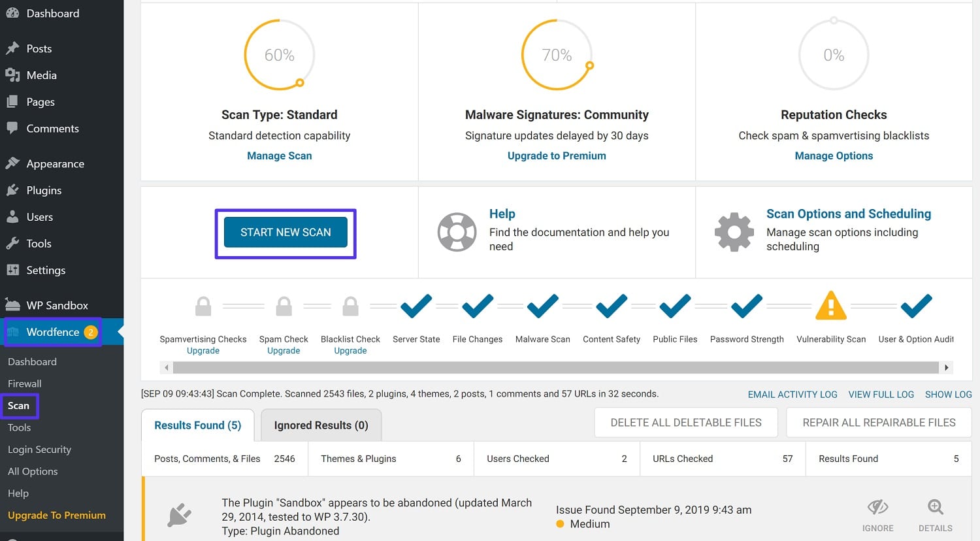Image resolution: width=980 pixels, height=541 pixels.
Task: Open Details with the magnifier icon
Action: pyautogui.click(x=935, y=507)
